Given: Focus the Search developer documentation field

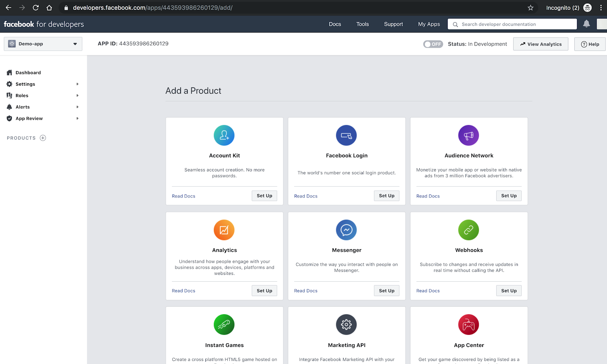Looking at the screenshot, I should (512, 24).
